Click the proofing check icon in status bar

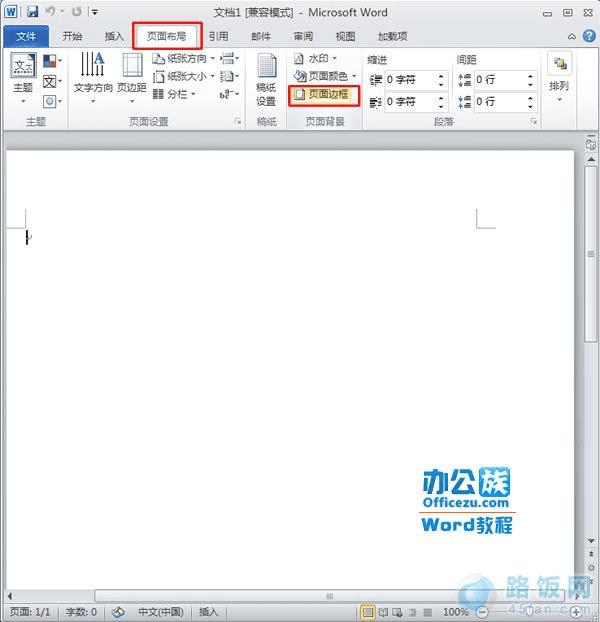pyautogui.click(x=118, y=612)
